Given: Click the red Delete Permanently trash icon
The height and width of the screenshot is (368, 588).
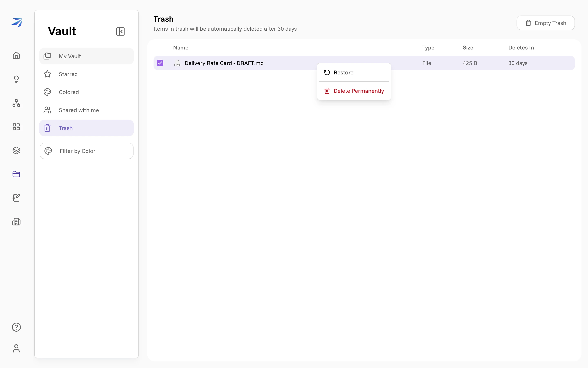Looking at the screenshot, I should 327,91.
